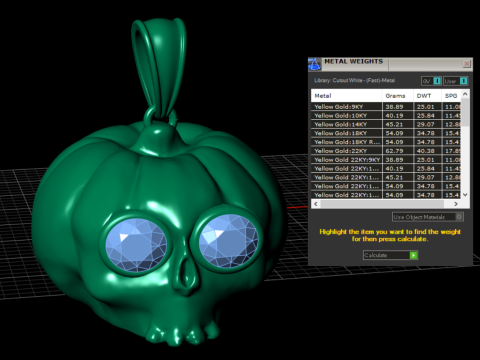Click the up arrow of the vertical scrollbar
This screenshot has height=360, width=480.
[465, 94]
